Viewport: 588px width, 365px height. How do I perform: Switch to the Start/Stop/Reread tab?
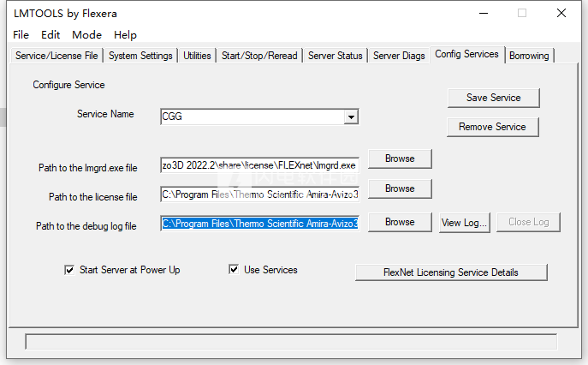[259, 56]
